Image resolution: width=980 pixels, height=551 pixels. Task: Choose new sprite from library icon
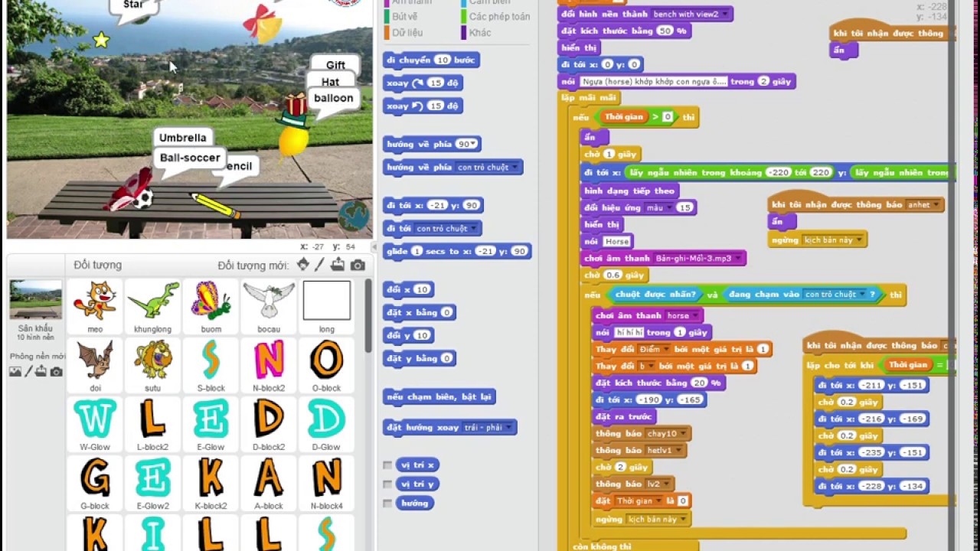[303, 265]
